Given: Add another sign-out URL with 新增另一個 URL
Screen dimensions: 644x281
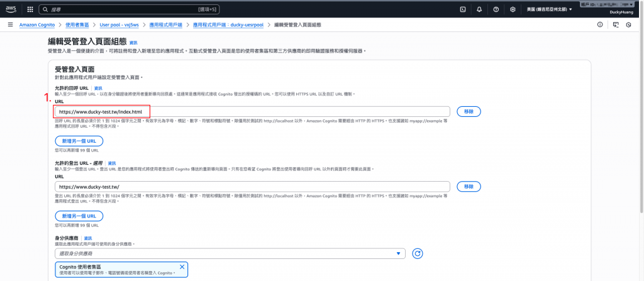Looking at the screenshot, I should tap(79, 216).
